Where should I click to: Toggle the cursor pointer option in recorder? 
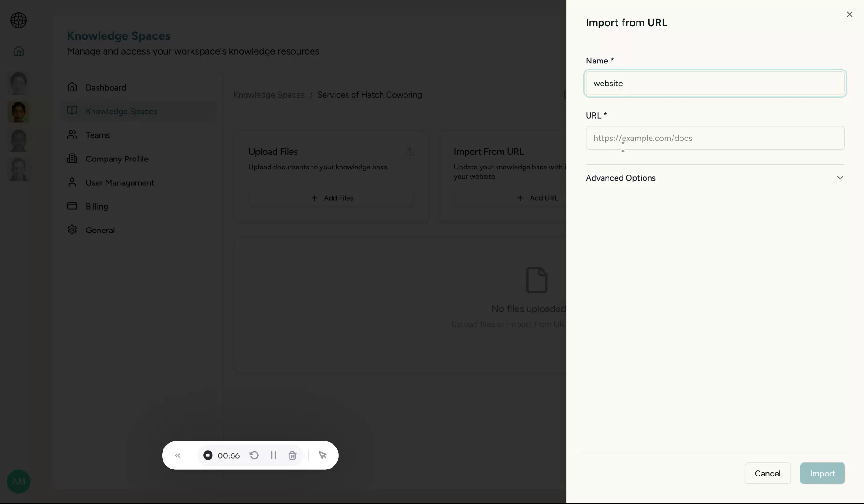coord(323,456)
